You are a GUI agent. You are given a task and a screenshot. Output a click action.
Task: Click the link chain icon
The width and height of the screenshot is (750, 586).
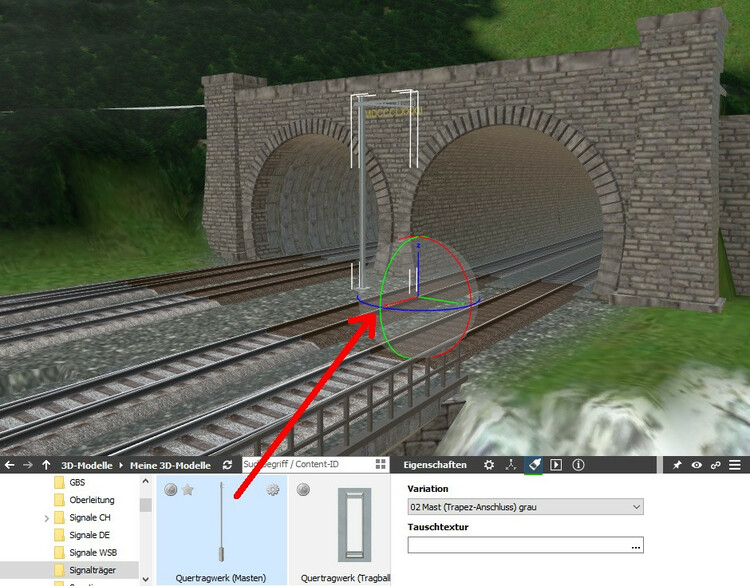716,465
